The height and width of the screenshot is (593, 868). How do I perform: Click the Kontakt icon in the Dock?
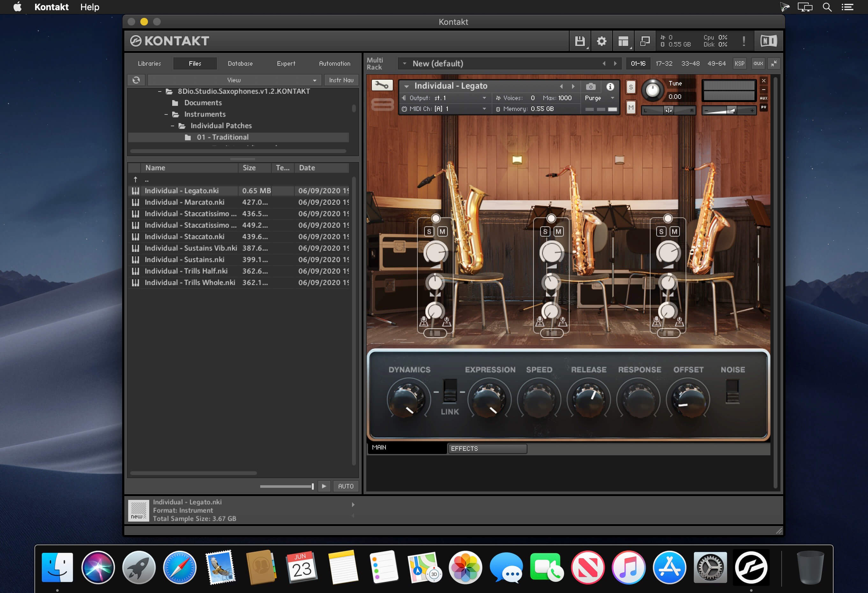click(x=751, y=567)
